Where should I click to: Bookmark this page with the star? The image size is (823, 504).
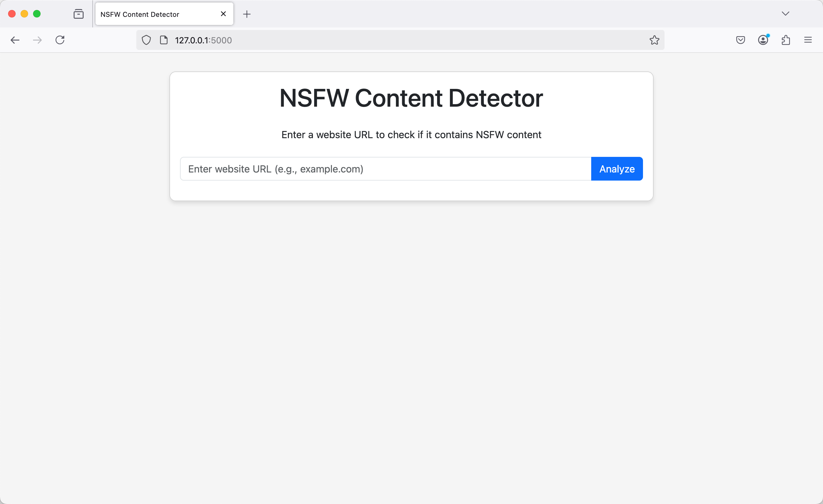pyautogui.click(x=654, y=40)
